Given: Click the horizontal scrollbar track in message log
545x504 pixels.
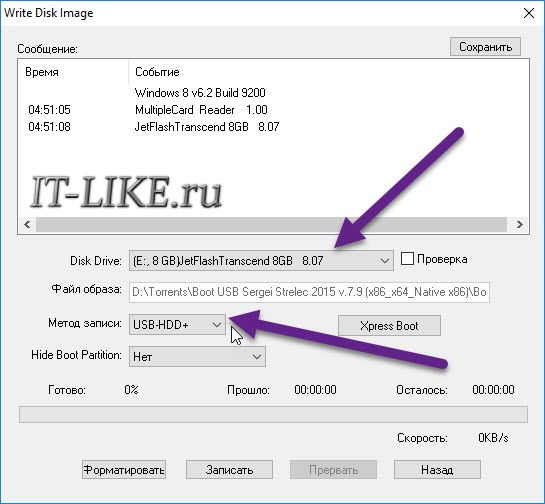Looking at the screenshot, I should pos(271,224).
